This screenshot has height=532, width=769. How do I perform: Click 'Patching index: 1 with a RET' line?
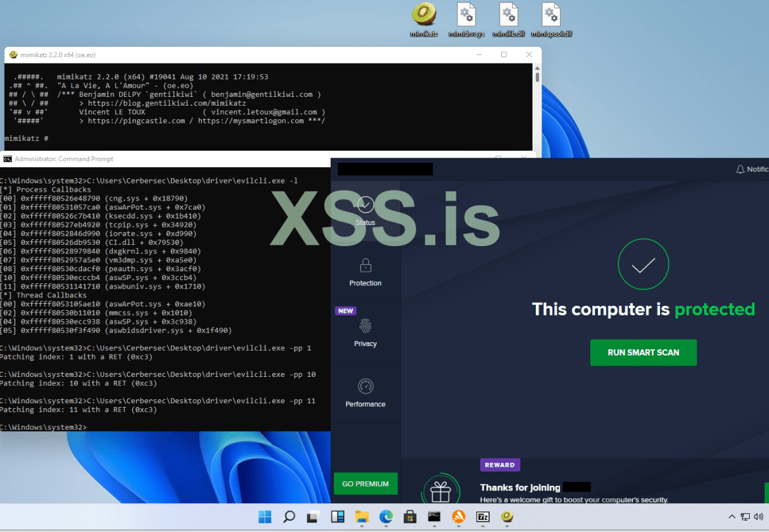76,357
